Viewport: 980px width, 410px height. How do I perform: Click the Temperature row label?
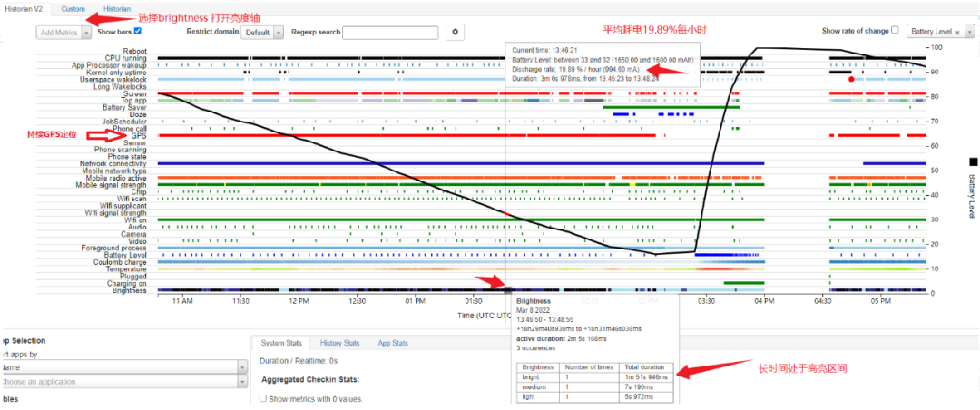point(126,269)
